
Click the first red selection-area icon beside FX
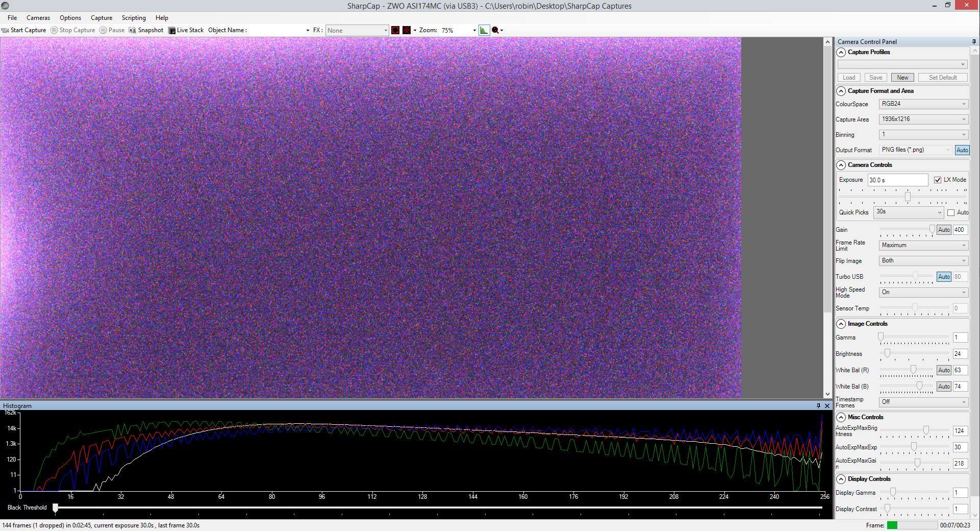coord(395,30)
